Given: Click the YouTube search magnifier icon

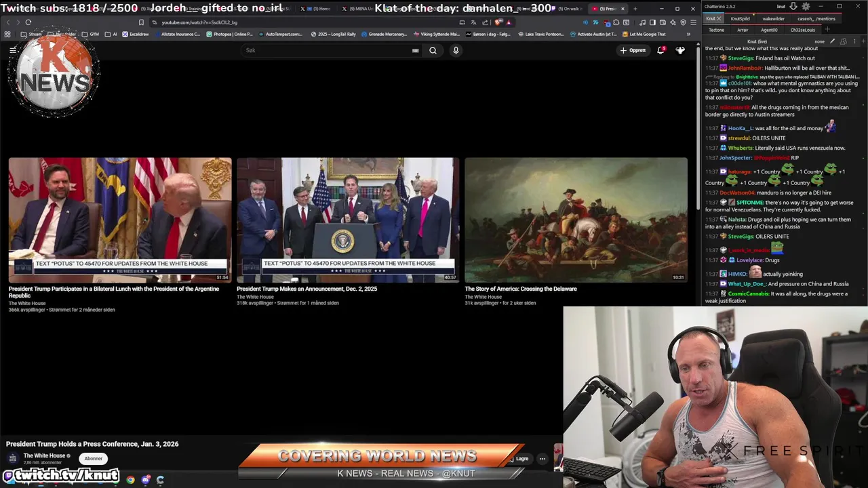Looking at the screenshot, I should (x=433, y=50).
